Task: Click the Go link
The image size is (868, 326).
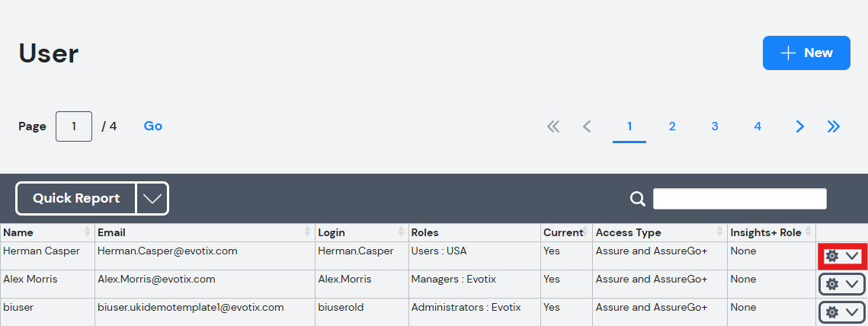Action: (x=152, y=126)
